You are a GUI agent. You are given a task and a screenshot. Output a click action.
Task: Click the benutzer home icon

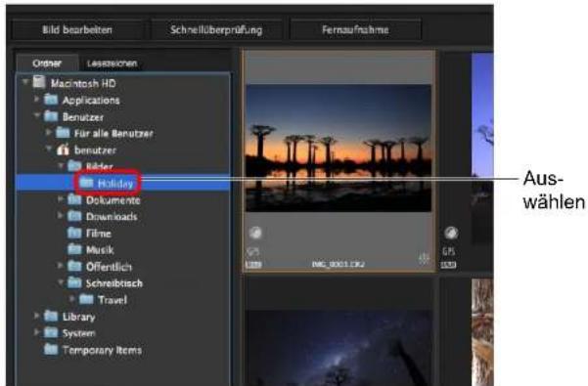coord(63,150)
